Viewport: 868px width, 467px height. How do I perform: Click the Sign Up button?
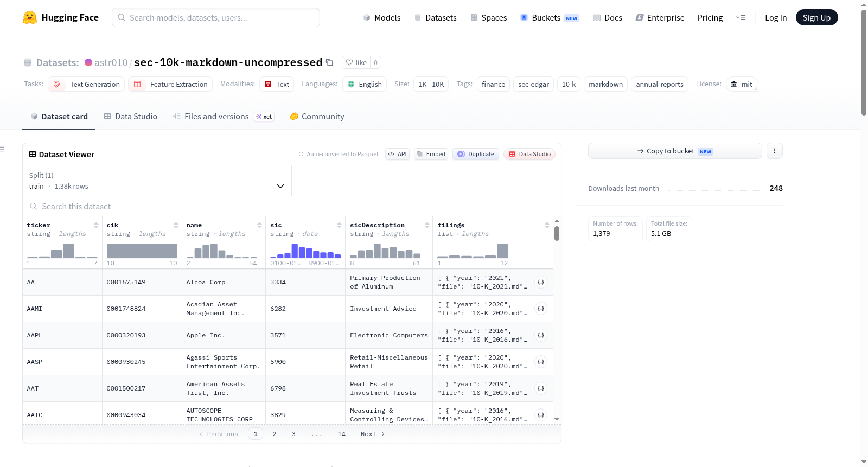(816, 17)
